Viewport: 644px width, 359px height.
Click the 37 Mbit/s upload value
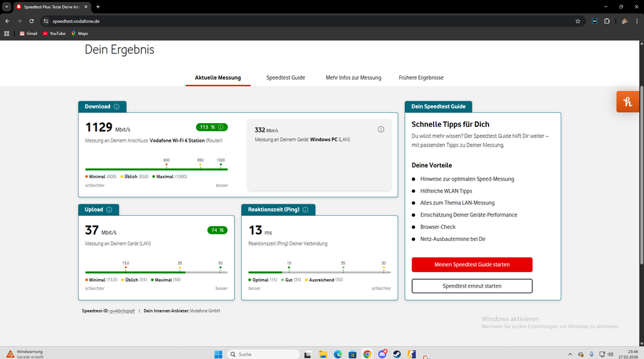(101, 231)
